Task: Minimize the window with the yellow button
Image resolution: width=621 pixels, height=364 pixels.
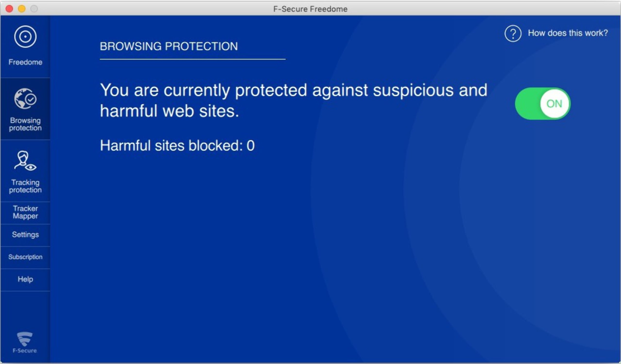Action: (x=22, y=9)
